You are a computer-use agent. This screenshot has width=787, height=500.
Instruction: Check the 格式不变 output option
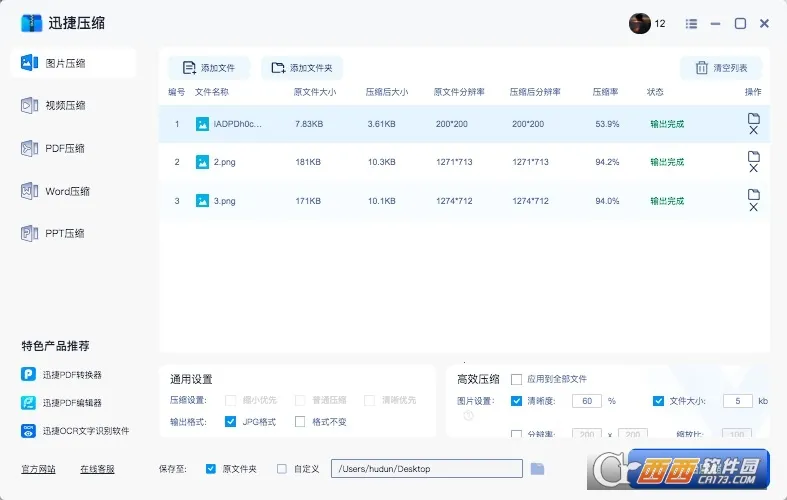[300, 422]
